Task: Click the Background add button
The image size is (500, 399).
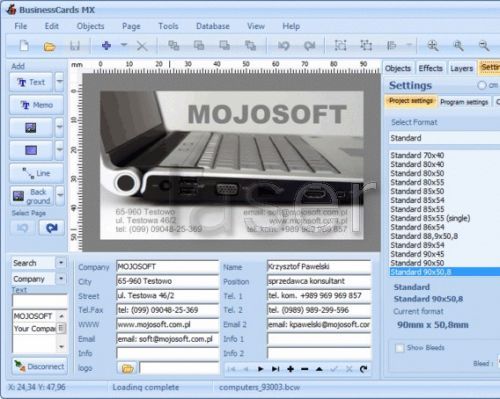Action: pos(32,196)
